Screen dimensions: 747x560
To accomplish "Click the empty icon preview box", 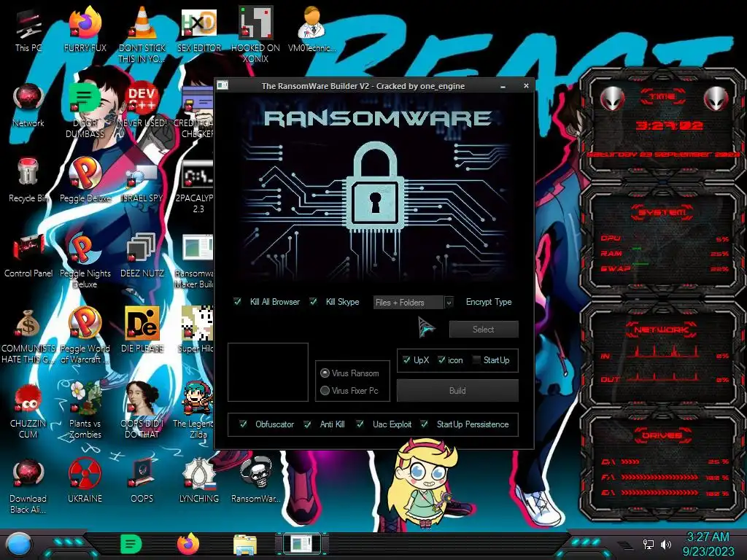I will [268, 373].
